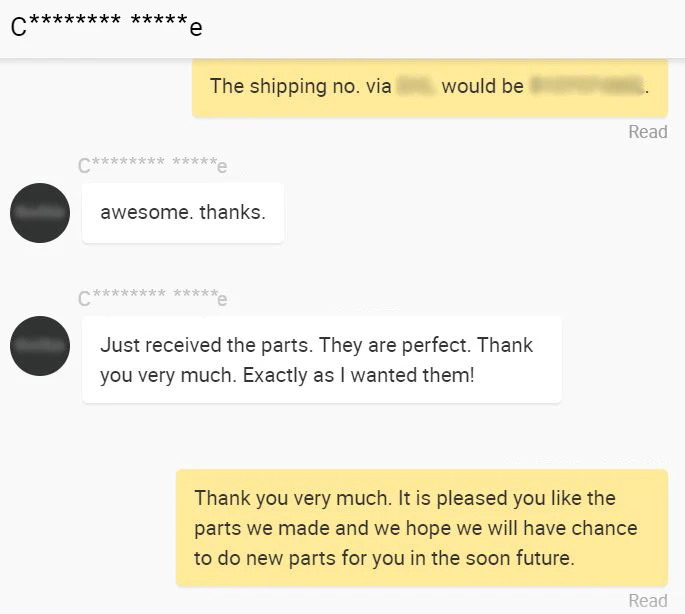Select the yellow shipping number message bubble
The height and width of the screenshot is (614, 685).
pyautogui.click(x=429, y=87)
